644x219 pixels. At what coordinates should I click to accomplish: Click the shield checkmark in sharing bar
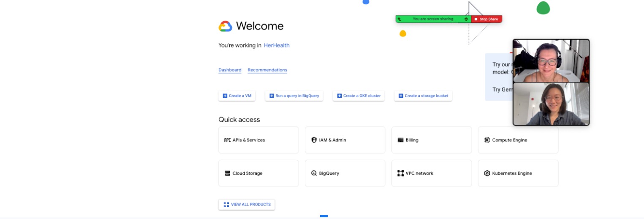click(466, 19)
